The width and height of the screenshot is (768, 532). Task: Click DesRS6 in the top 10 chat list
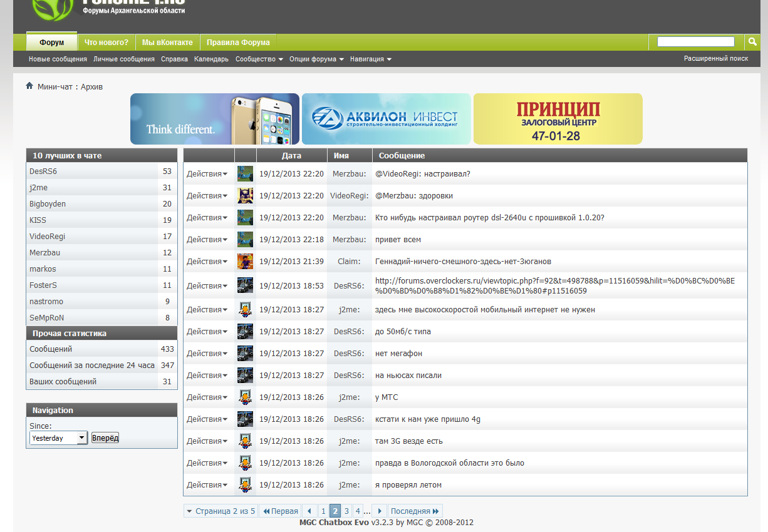point(43,171)
